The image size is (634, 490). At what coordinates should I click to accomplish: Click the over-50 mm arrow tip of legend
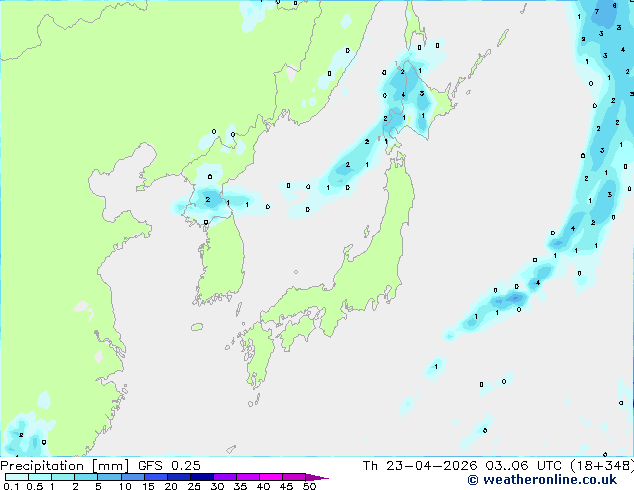[317, 477]
